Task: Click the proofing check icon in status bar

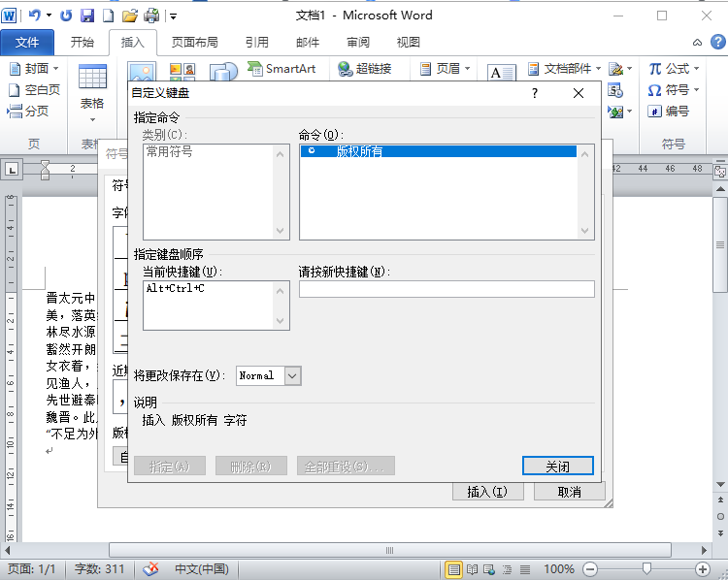Action: 150,569
